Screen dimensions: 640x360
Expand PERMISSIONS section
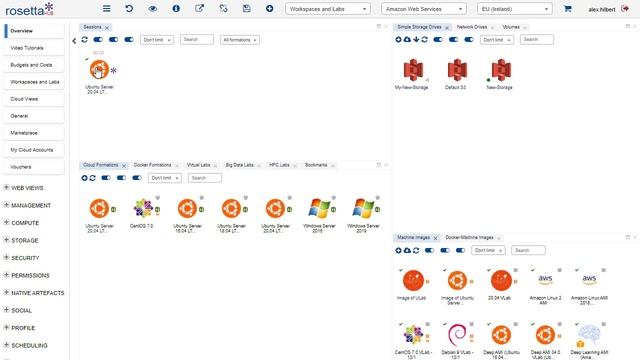pyautogui.click(x=6, y=275)
